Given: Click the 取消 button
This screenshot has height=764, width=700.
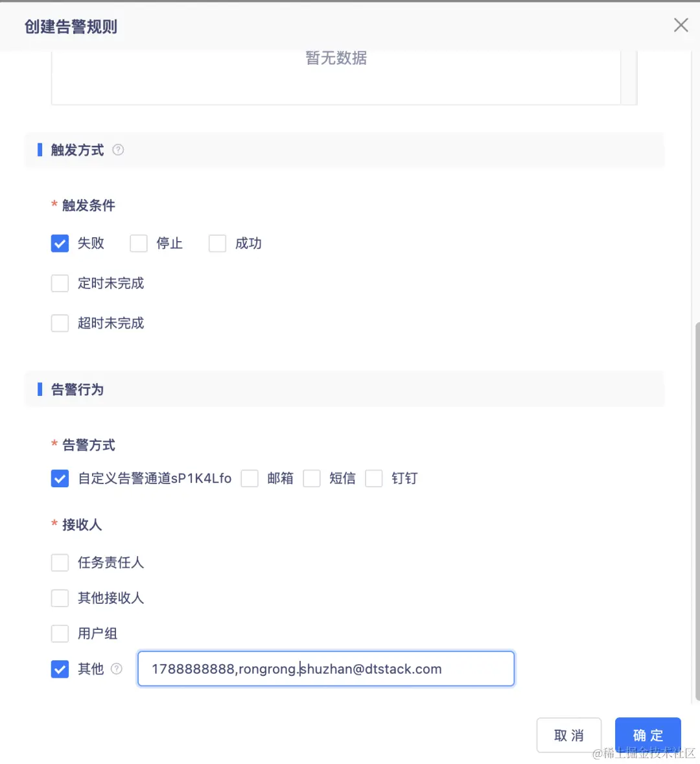Looking at the screenshot, I should (x=568, y=735).
